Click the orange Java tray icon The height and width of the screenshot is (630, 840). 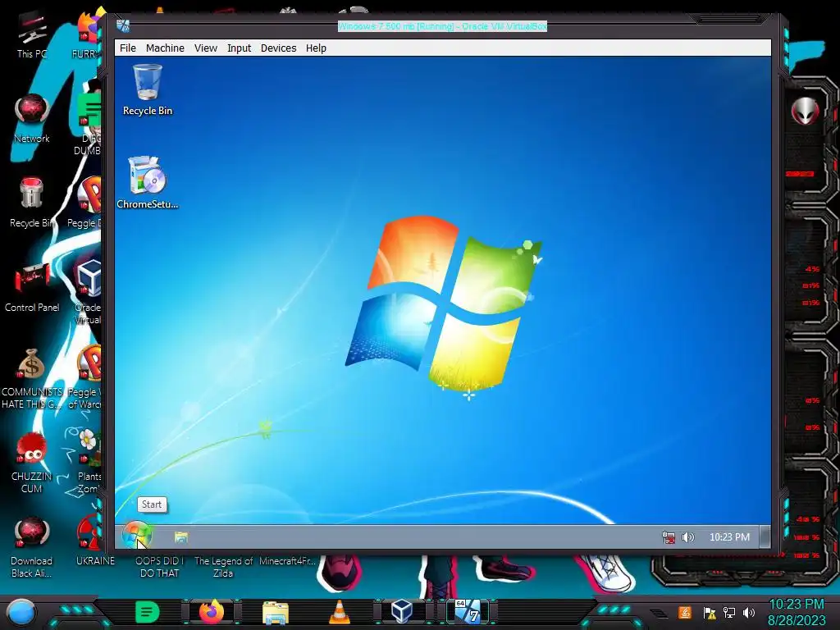pyautogui.click(x=685, y=612)
